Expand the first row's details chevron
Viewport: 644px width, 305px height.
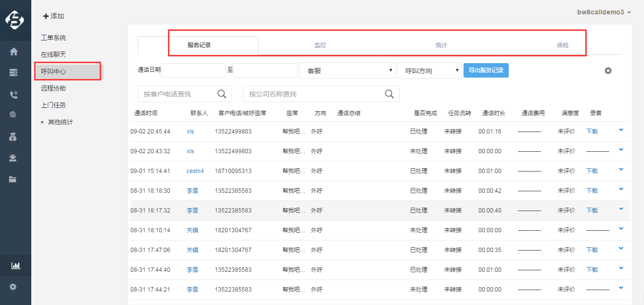click(x=621, y=130)
